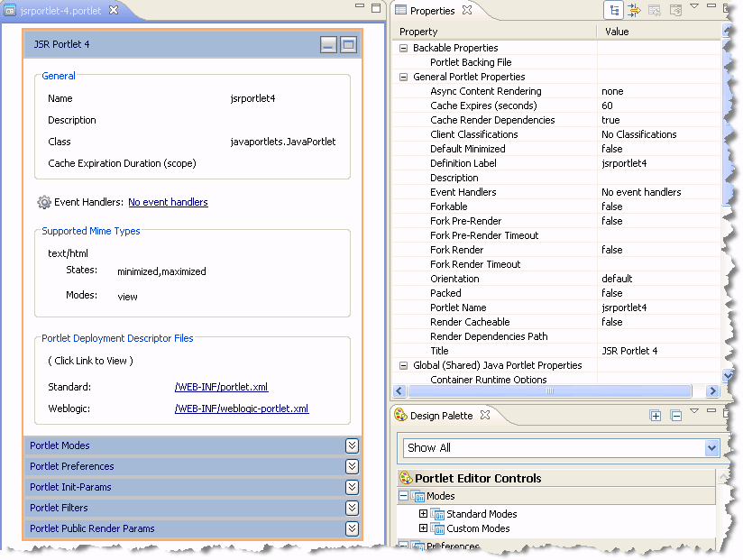Expand the Portlet Init-Params section
The width and height of the screenshot is (743, 560).
click(x=352, y=488)
